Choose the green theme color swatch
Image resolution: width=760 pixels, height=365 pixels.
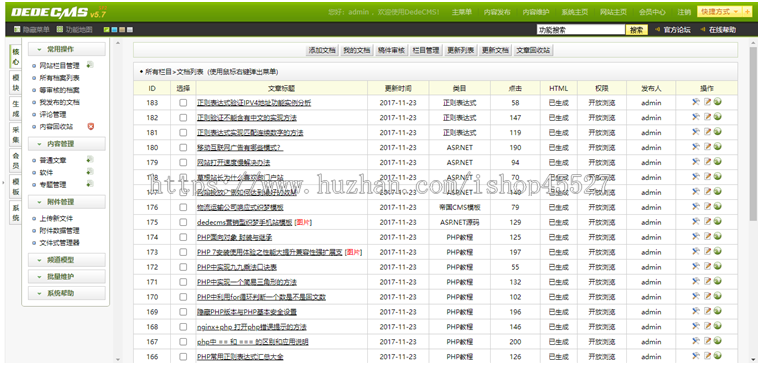[x=107, y=30]
